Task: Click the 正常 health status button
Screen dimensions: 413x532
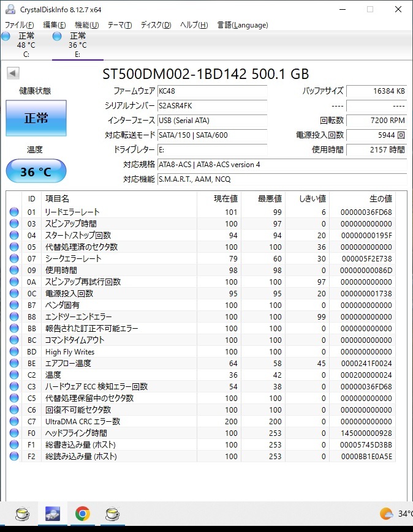Action: pos(36,118)
